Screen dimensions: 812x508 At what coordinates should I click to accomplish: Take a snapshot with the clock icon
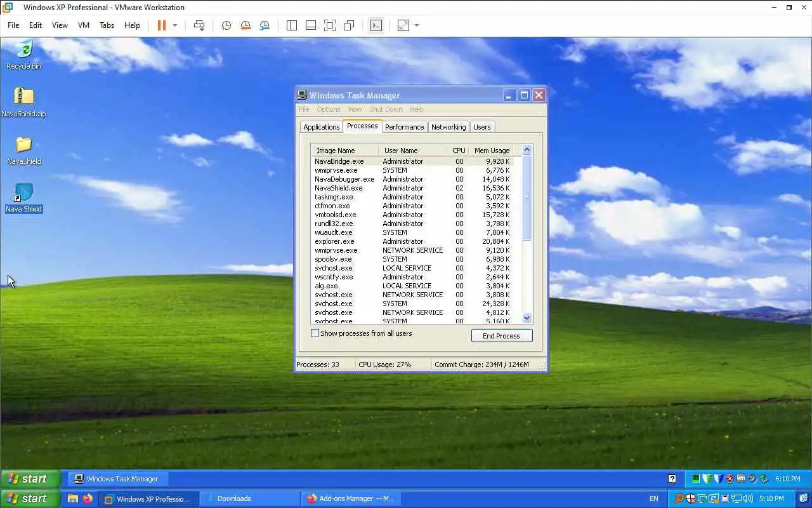pos(226,25)
